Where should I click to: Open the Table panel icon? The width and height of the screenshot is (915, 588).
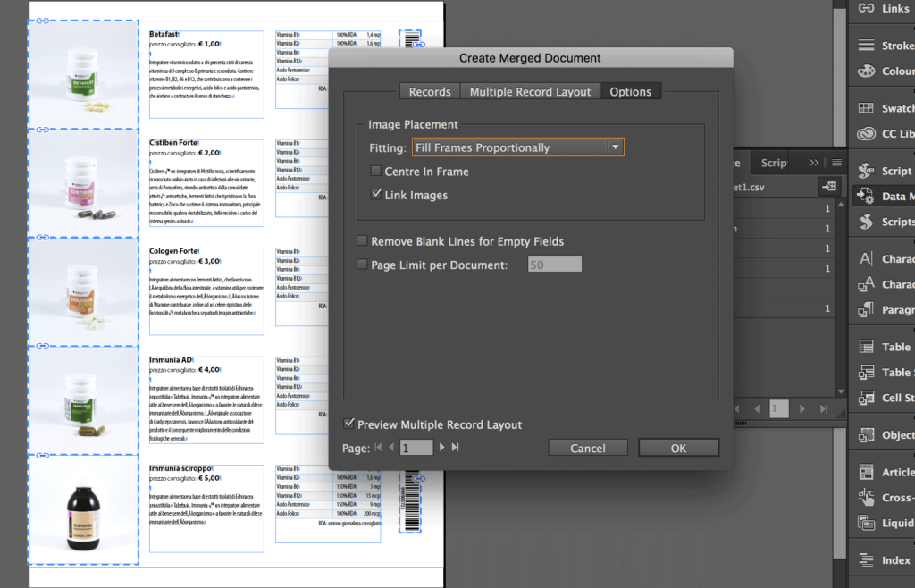click(866, 347)
